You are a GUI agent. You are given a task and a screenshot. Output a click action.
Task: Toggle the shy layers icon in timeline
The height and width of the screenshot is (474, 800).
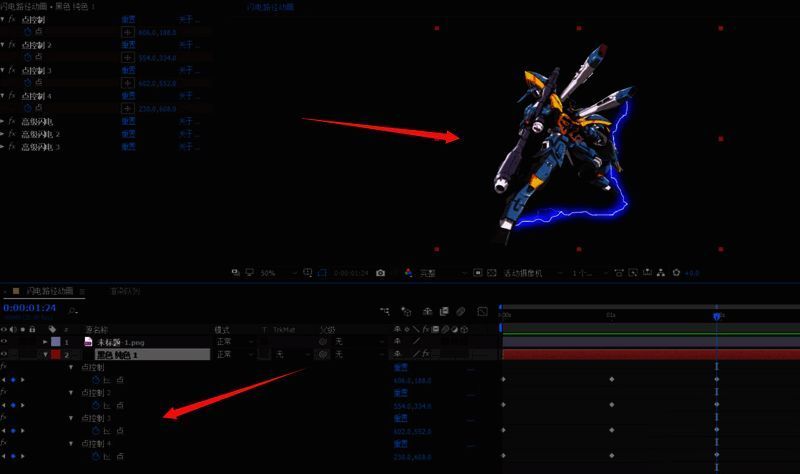pos(428,311)
